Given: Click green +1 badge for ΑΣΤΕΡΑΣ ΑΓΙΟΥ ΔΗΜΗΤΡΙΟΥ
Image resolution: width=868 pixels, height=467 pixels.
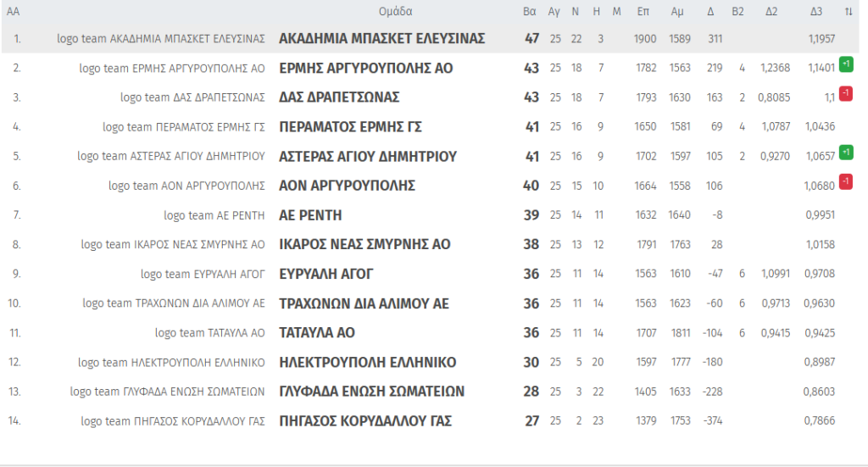Looking at the screenshot, I should (x=845, y=153).
